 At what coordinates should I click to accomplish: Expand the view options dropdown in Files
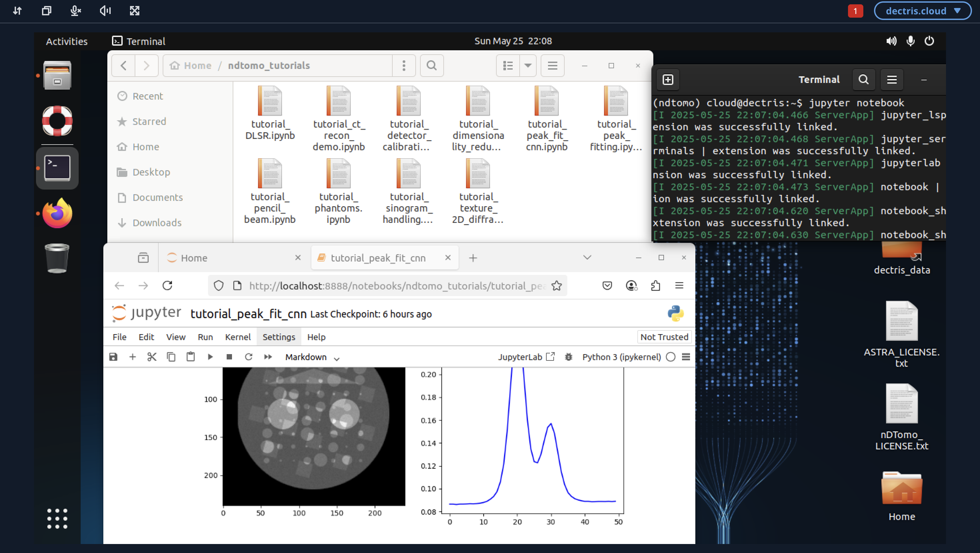(x=528, y=65)
